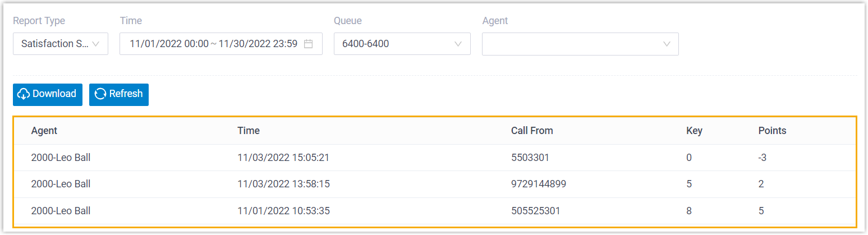Click the 11/01/2022 10:53:35 time cell
868x235 pixels.
(283, 211)
